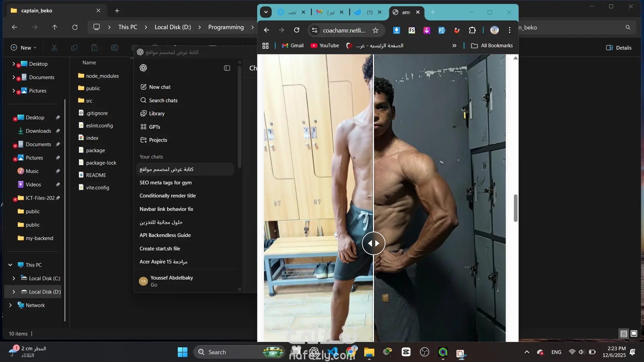Reload the coachamr page

click(297, 30)
